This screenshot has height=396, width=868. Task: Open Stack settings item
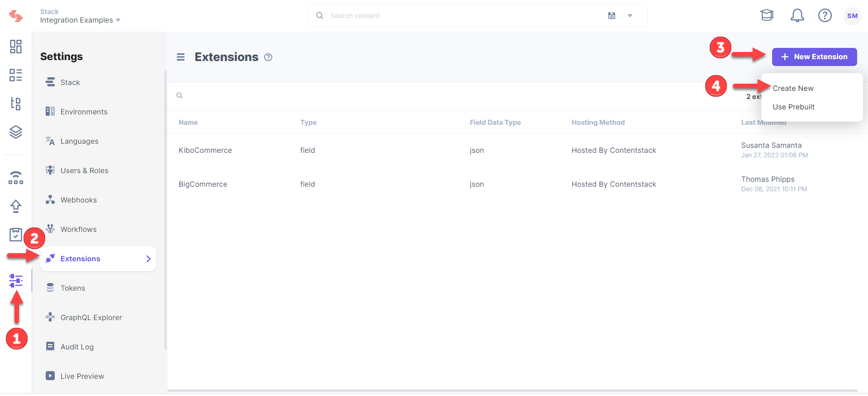[x=98, y=82]
